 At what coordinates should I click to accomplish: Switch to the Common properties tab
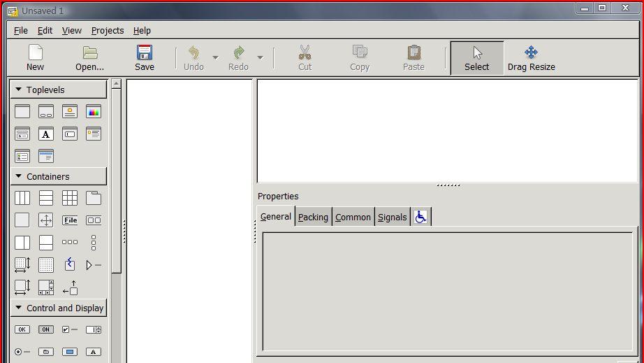coord(353,217)
